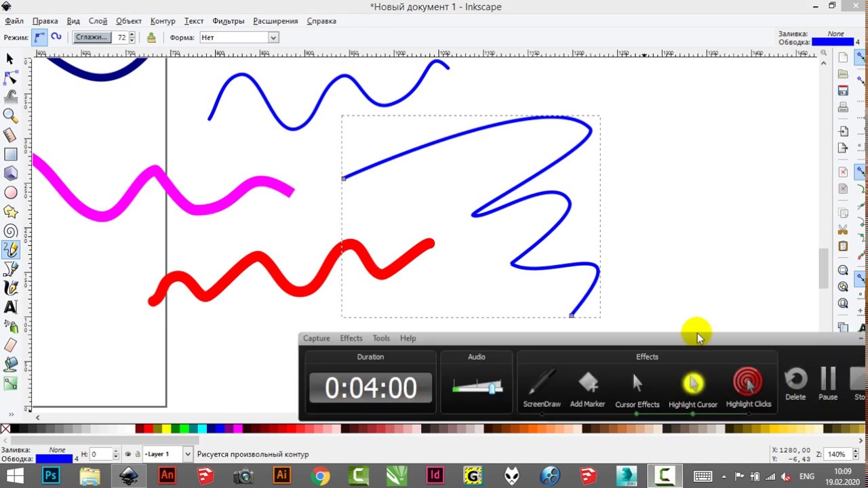This screenshot has height=488, width=868.
Task: Click the Сглаживание smoothing button
Action: (91, 37)
